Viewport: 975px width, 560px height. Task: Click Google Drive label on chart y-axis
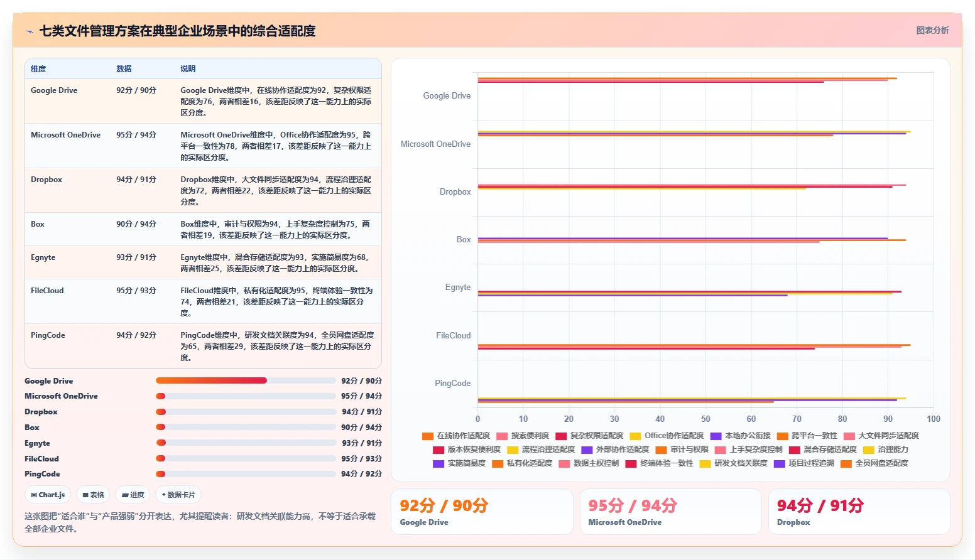point(447,96)
